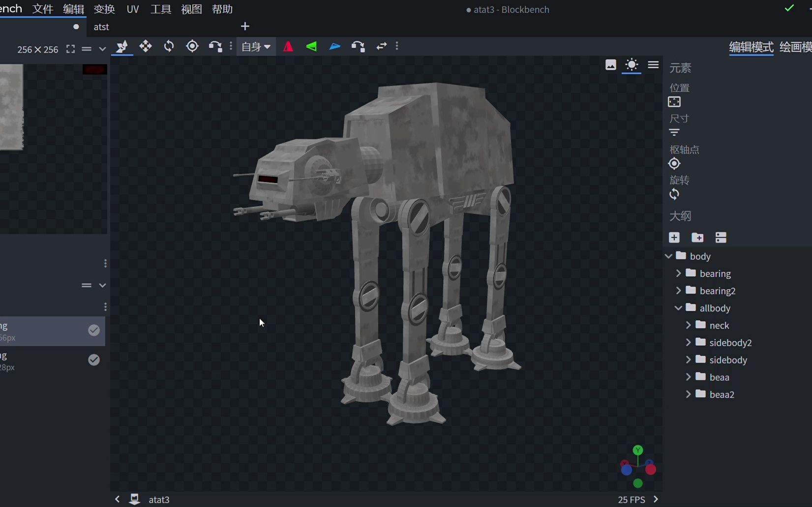Open the transform space 自身 dropdown
The height and width of the screenshot is (507, 812).
pos(256,47)
